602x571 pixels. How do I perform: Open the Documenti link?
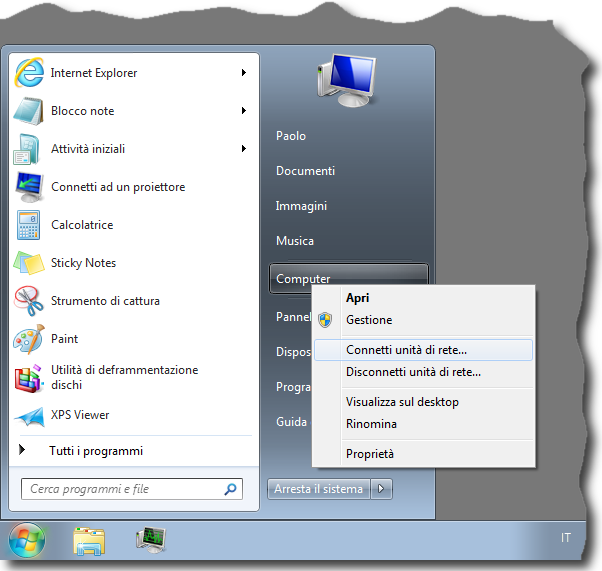(305, 171)
